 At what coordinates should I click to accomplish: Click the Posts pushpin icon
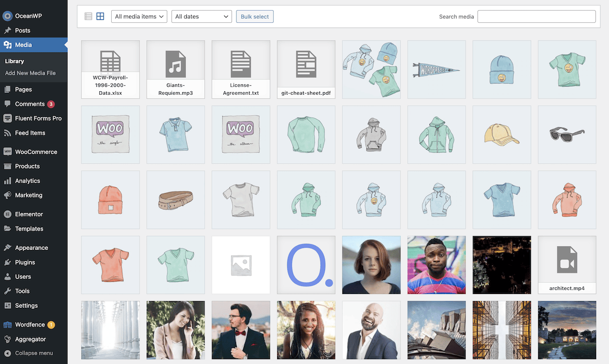point(7,30)
